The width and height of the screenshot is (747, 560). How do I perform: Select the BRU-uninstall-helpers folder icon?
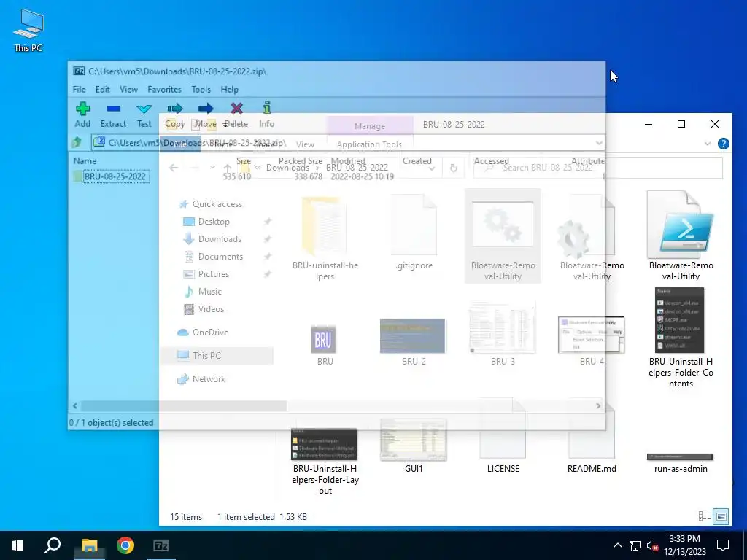coord(325,226)
